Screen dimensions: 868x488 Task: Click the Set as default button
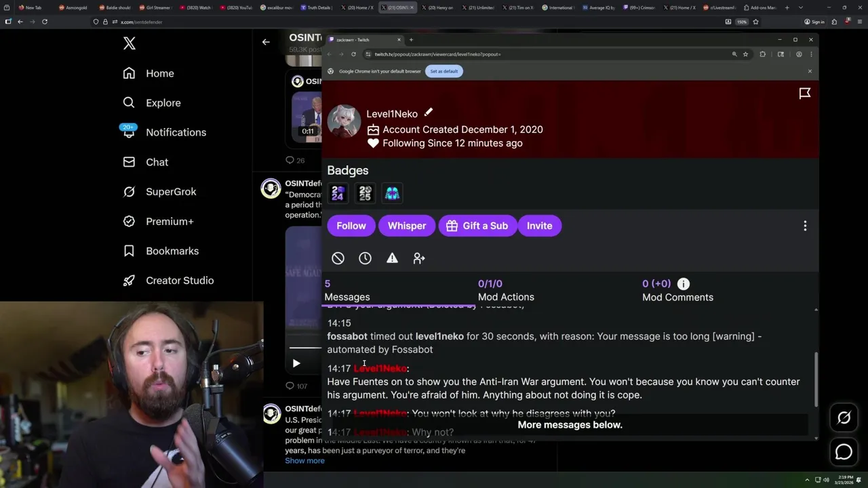444,71
